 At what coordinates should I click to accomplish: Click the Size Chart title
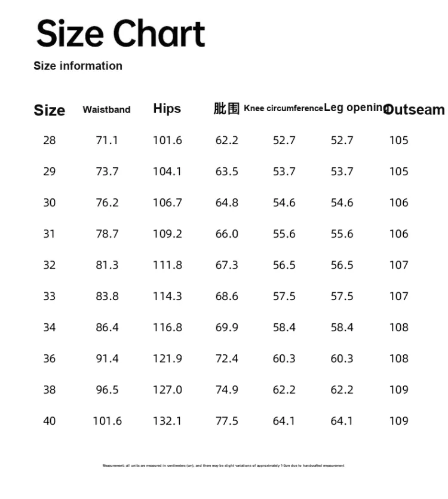pyautogui.click(x=121, y=33)
